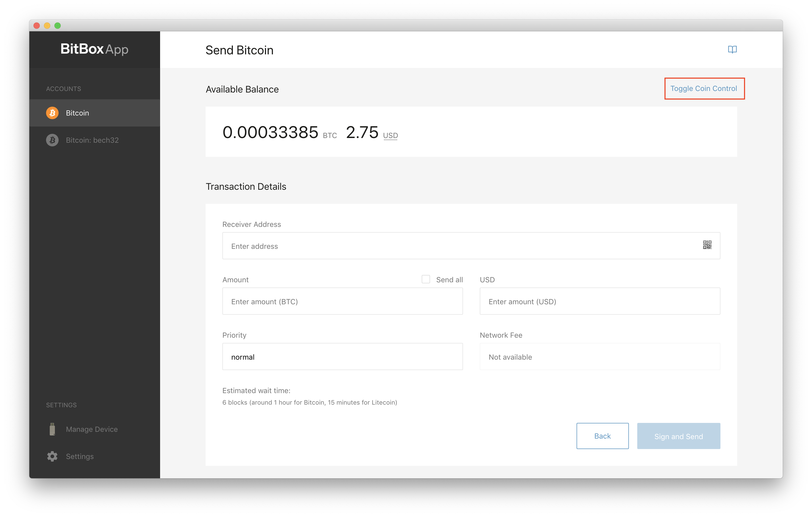Toggle the USD currency label in balance
The height and width of the screenshot is (517, 812).
click(x=391, y=135)
